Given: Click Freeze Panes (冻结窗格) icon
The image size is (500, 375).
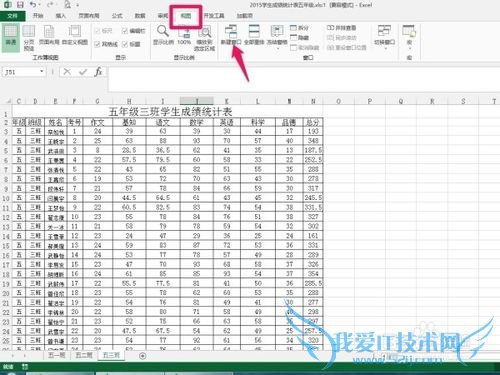Looking at the screenshot, I should point(277,31).
